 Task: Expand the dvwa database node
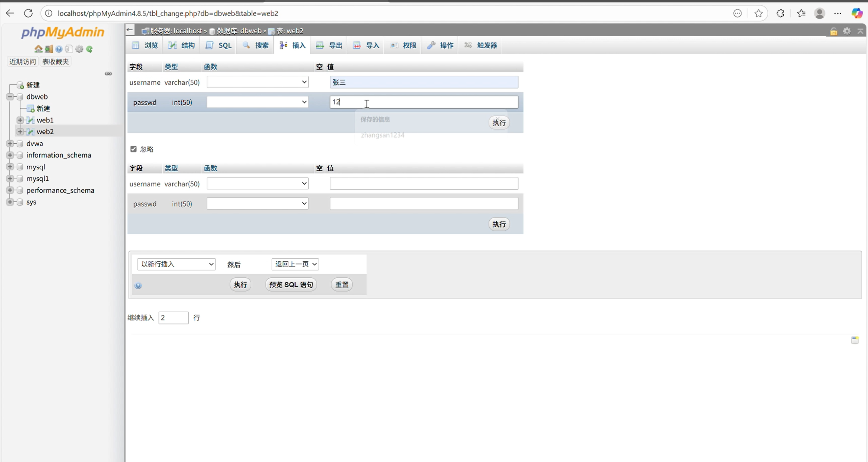pos(10,144)
